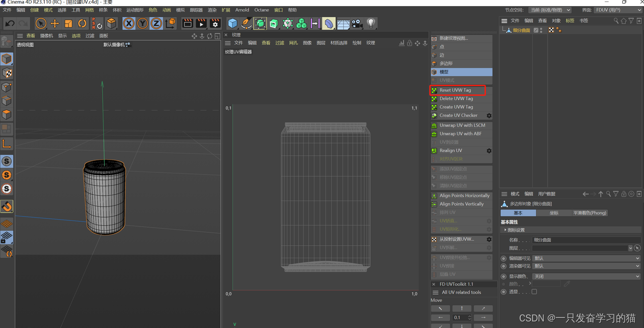The width and height of the screenshot is (644, 328).
Task: Click the Move step value stepper arrows
Action: coord(469,317)
